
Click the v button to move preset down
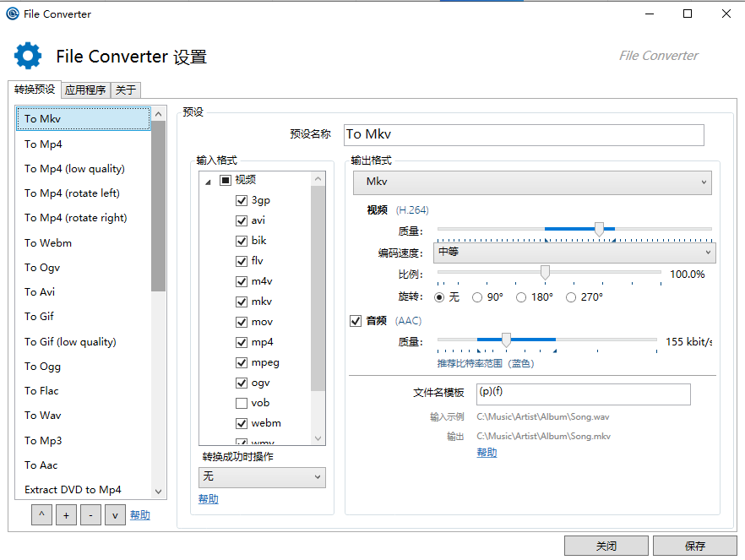pyautogui.click(x=115, y=514)
